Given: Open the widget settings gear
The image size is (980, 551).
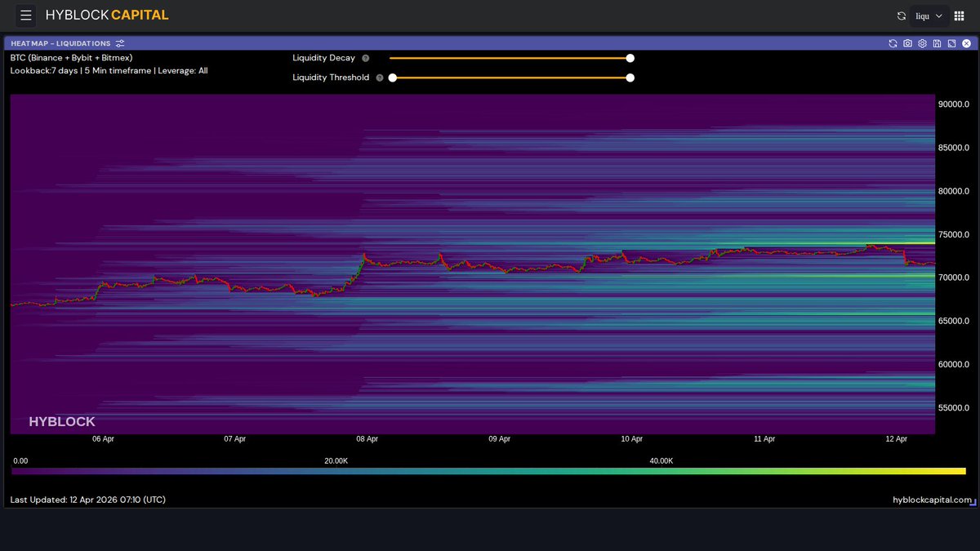Looking at the screenshot, I should 922,43.
